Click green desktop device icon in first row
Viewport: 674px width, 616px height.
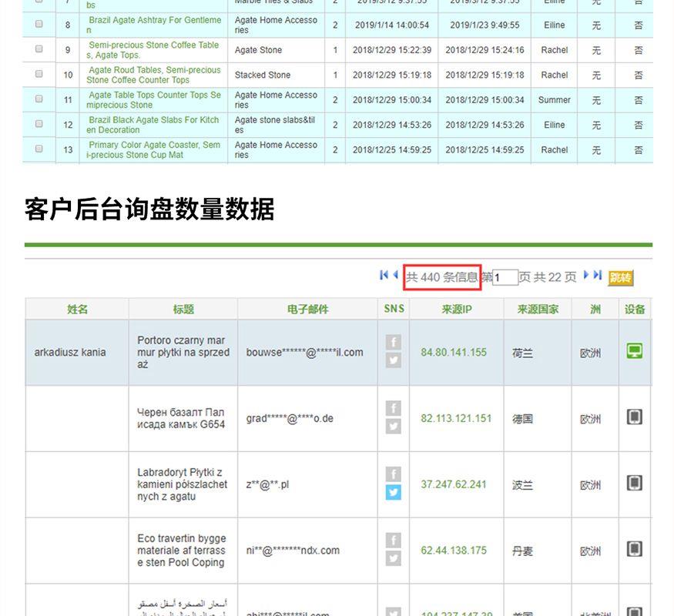(x=634, y=351)
